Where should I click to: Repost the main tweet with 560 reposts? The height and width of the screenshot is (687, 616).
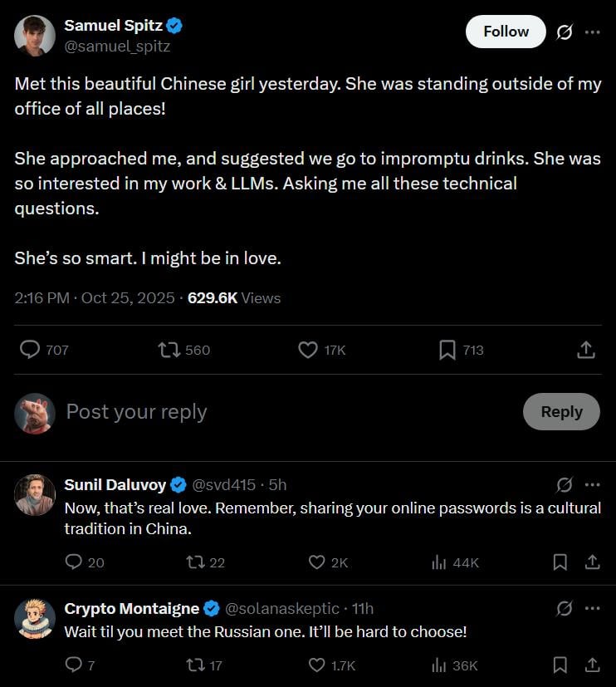tap(169, 351)
